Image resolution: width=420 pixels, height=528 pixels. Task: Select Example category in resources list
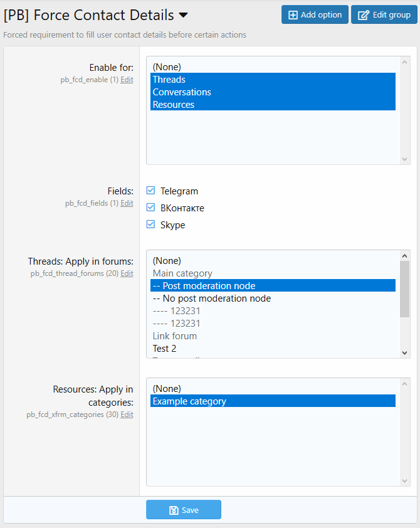tap(189, 401)
